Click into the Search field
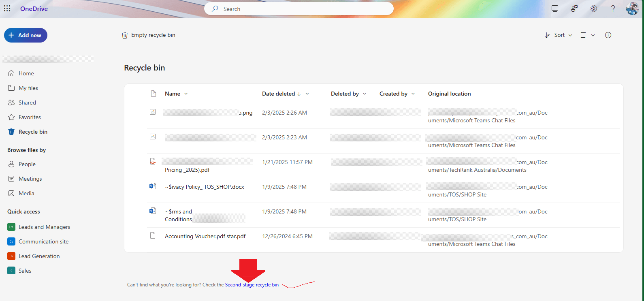This screenshot has width=644, height=301. pos(299,9)
